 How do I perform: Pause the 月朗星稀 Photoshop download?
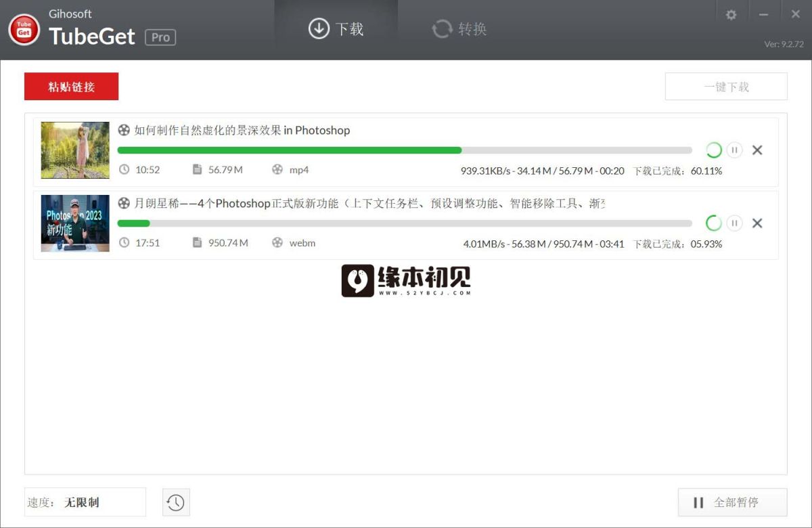tap(735, 223)
